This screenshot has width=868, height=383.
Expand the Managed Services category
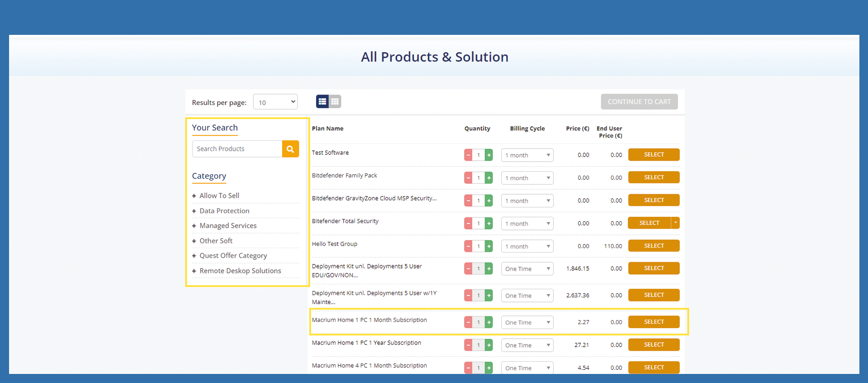(x=228, y=226)
